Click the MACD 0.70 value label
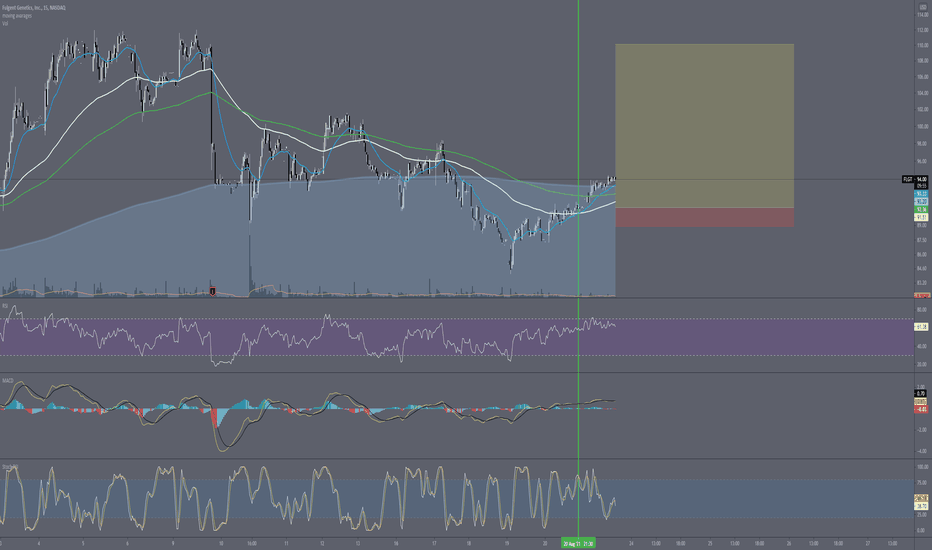Viewport: 932px width, 550px height. tap(921, 394)
